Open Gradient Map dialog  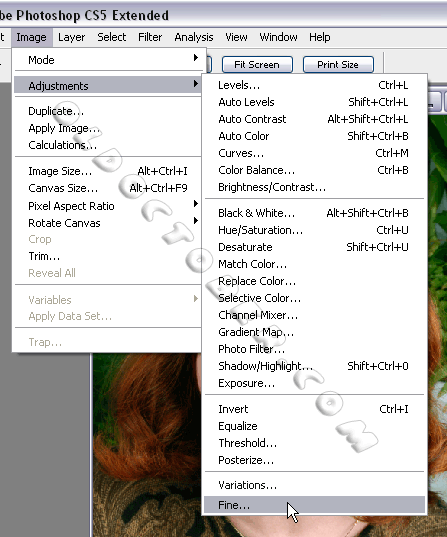click(314, 332)
